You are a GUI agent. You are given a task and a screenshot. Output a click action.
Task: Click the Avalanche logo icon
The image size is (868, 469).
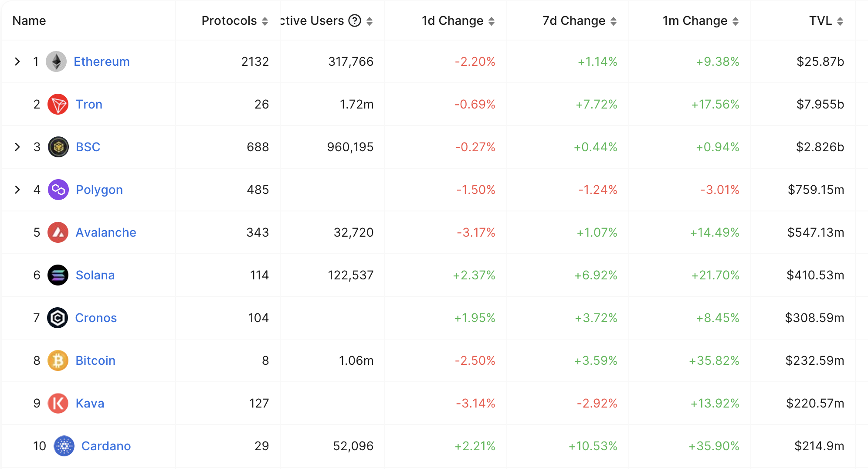[x=58, y=232]
